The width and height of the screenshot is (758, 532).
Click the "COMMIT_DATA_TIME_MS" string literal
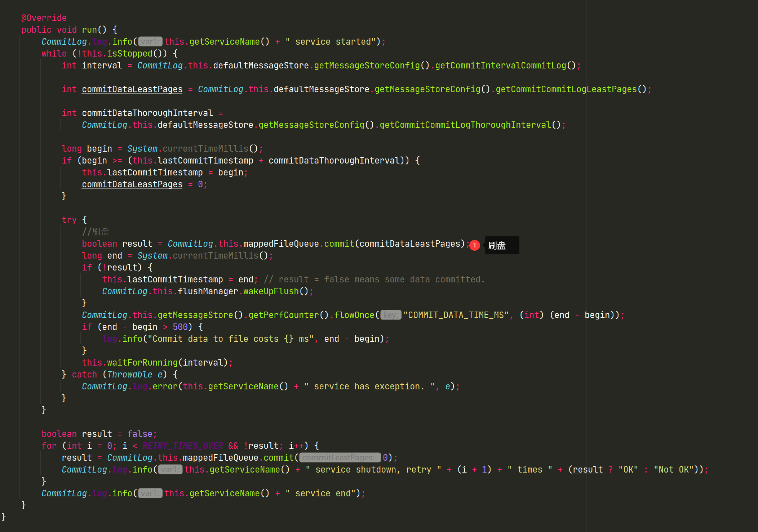[456, 315]
